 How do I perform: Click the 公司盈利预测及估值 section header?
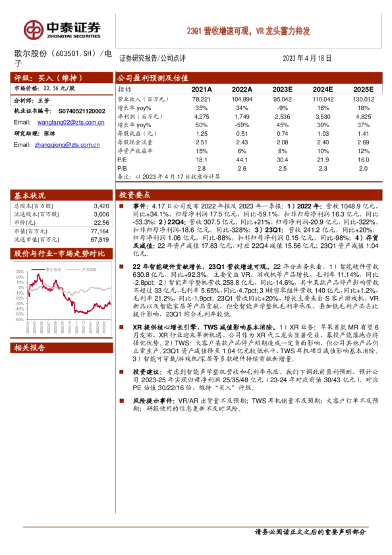(249, 78)
